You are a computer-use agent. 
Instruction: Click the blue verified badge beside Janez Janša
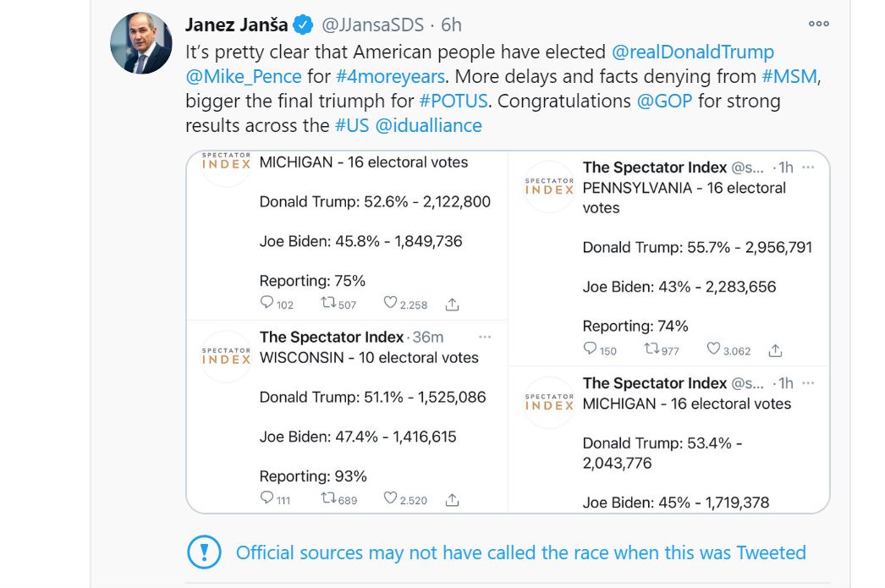point(303,25)
